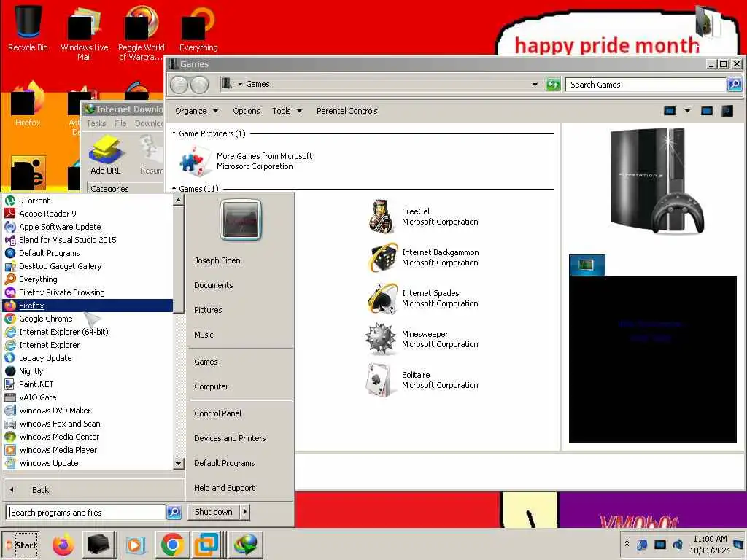Click Chrome icon on taskbar
The width and height of the screenshot is (747, 560).
[172, 544]
